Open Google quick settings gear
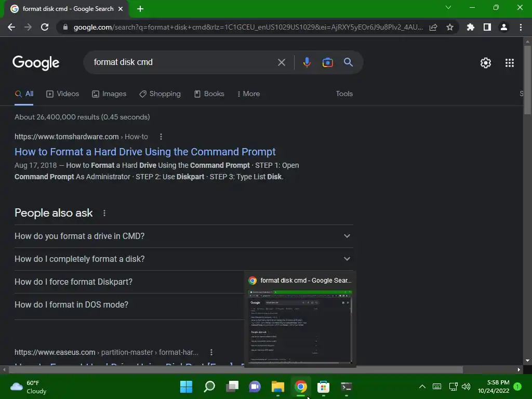This screenshot has height=399, width=532. (486, 63)
